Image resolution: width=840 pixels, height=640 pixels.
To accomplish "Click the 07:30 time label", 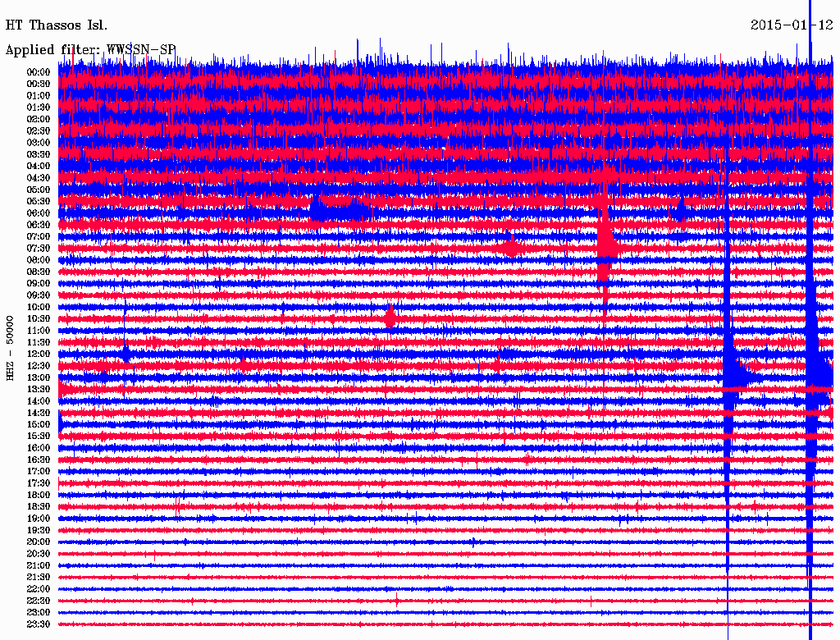I will coord(39,249).
